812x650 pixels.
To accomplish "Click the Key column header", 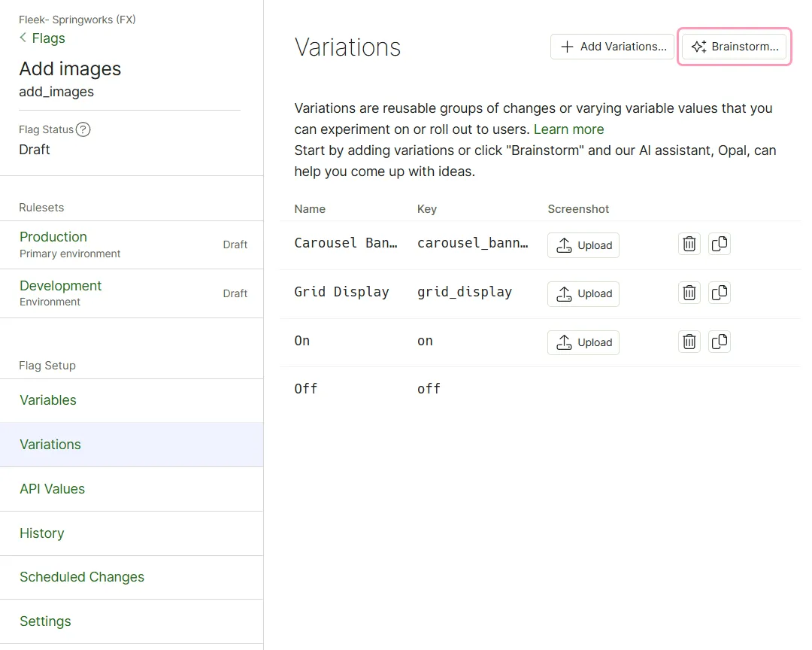I will point(427,209).
